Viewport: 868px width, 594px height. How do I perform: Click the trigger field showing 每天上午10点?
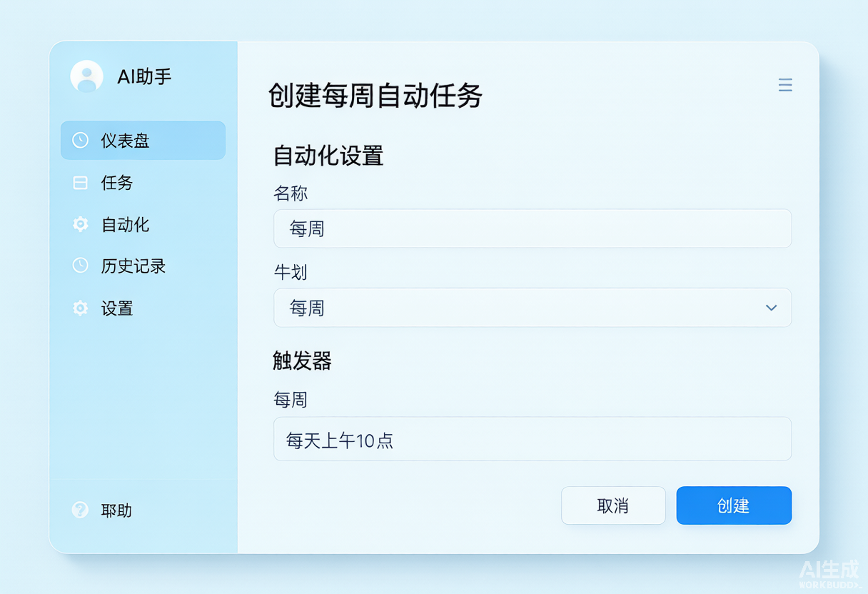point(533,439)
